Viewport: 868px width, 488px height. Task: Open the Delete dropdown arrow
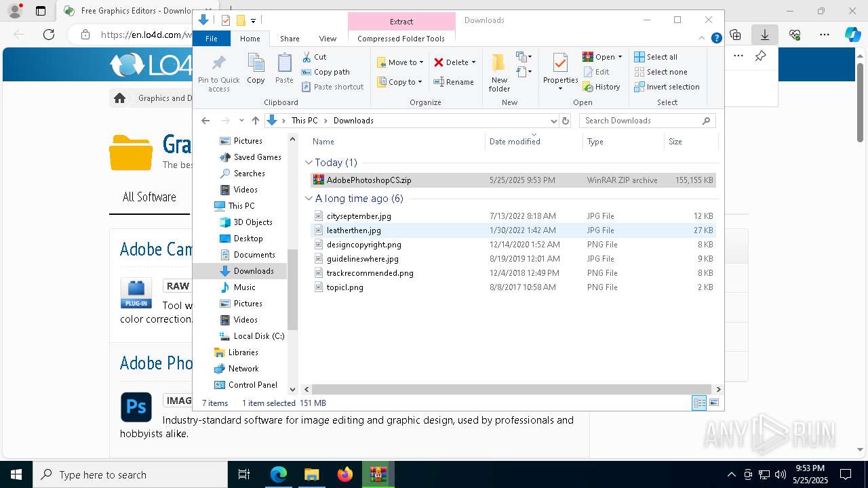click(x=473, y=62)
